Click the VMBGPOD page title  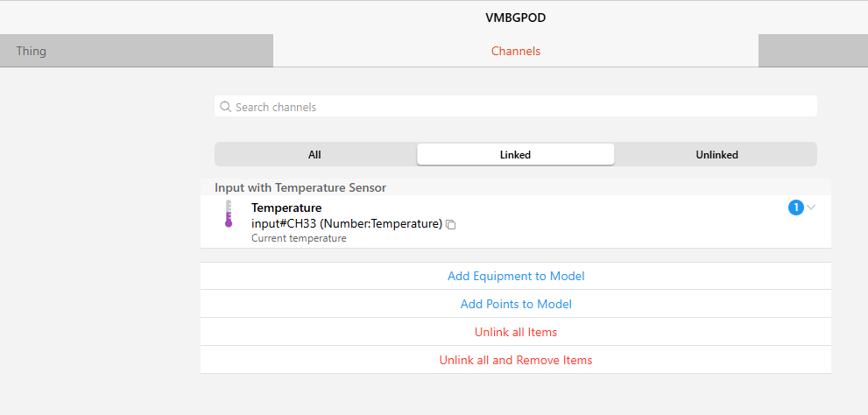pos(515,18)
